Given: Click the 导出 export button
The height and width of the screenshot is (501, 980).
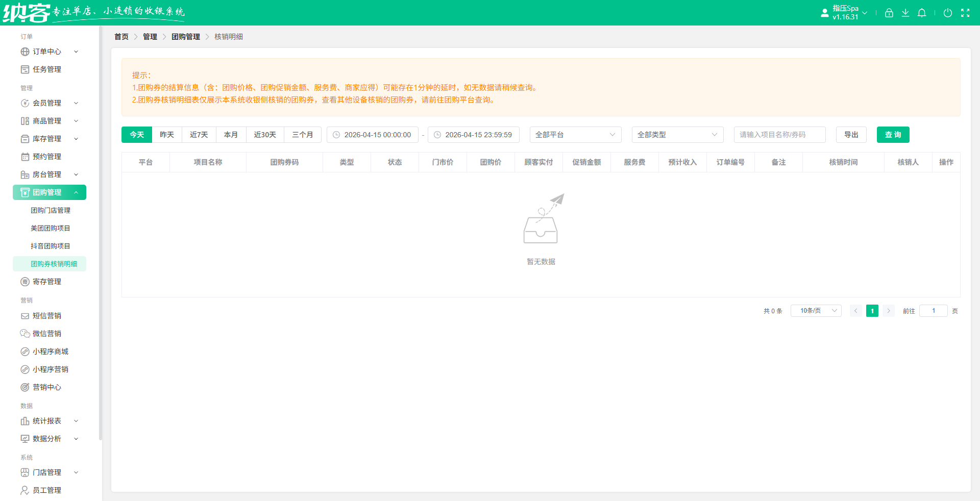Looking at the screenshot, I should click(851, 135).
